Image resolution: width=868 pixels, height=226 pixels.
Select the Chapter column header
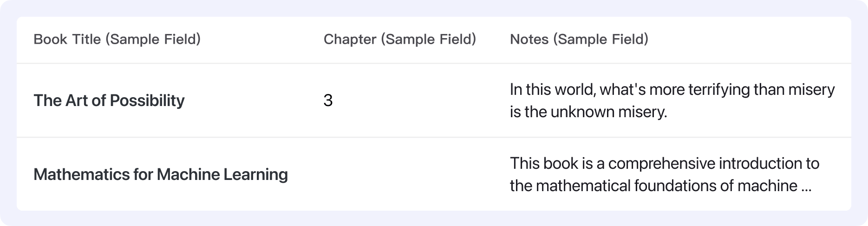(399, 40)
